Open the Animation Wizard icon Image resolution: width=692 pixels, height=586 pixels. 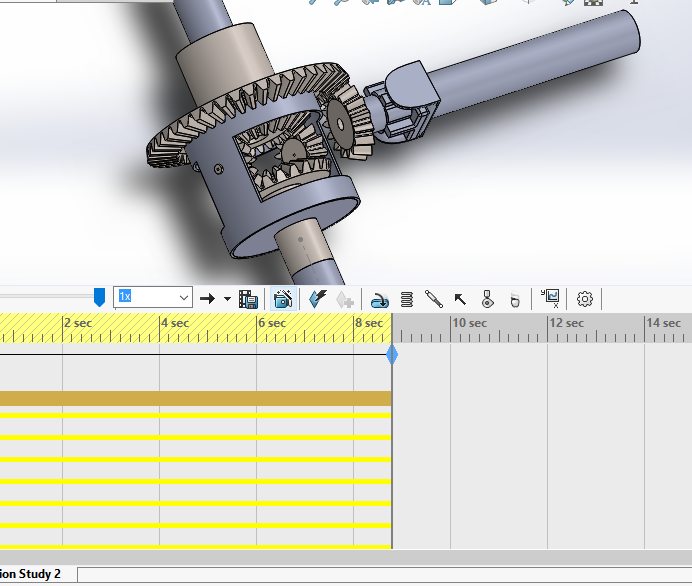(283, 299)
